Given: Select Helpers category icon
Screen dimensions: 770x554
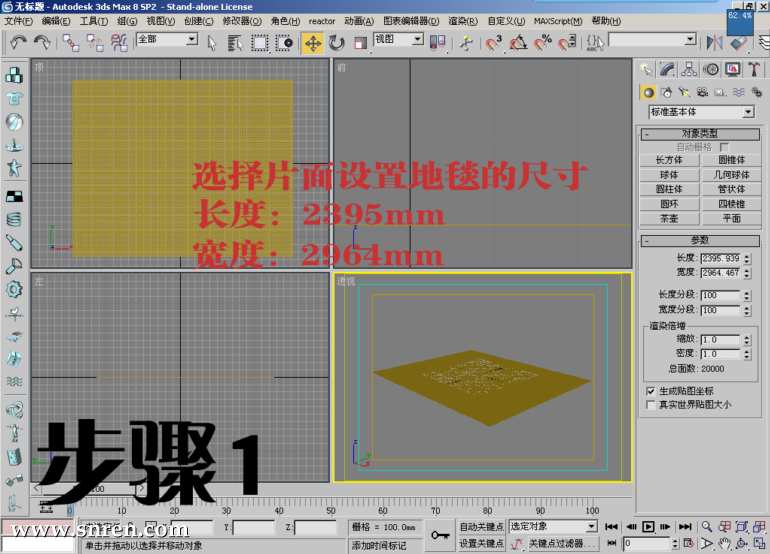Looking at the screenshot, I should [720, 92].
